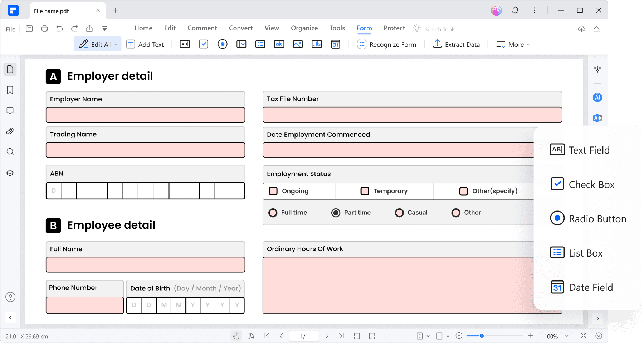644x343 pixels.
Task: Select the Signature Field tool in the toolbar
Action: [317, 44]
